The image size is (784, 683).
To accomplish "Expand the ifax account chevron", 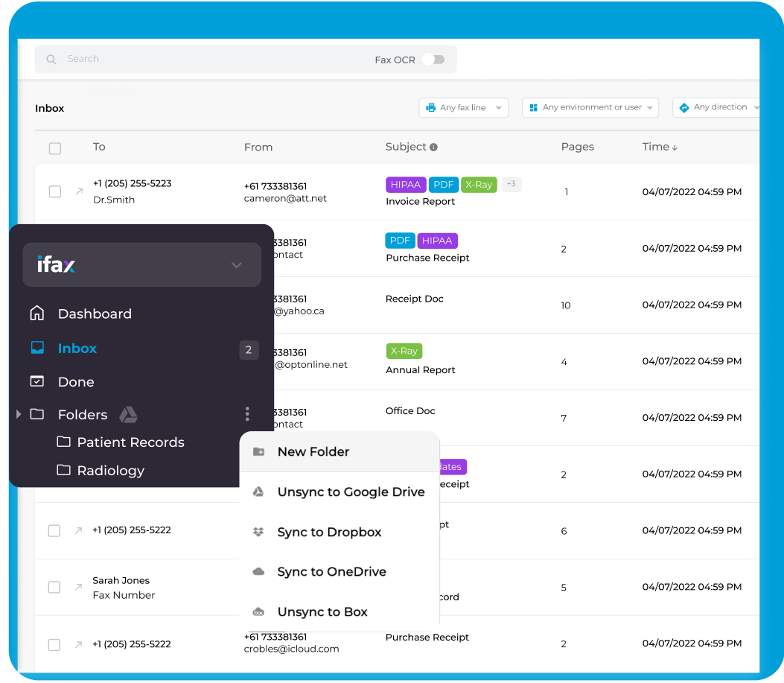I will pyautogui.click(x=237, y=265).
